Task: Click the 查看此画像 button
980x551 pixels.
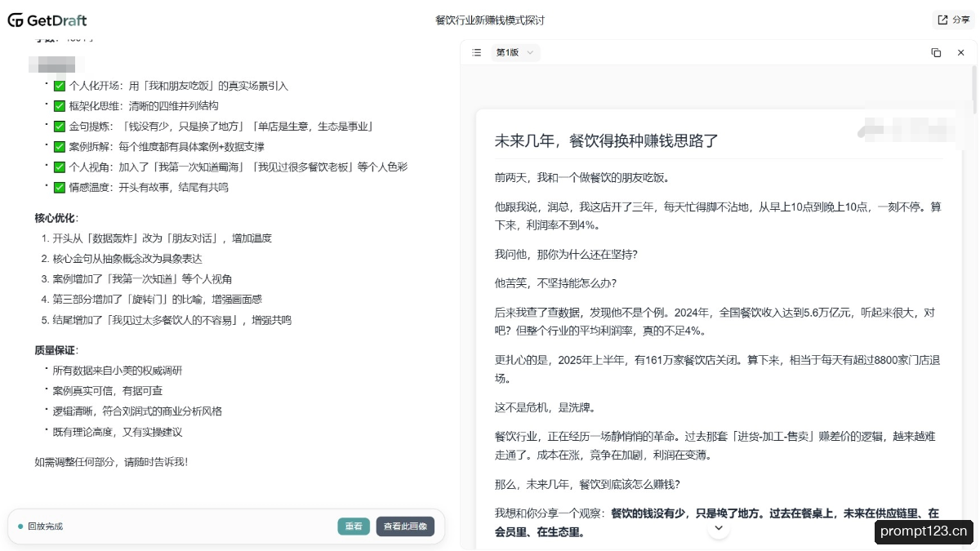Action: pos(405,527)
